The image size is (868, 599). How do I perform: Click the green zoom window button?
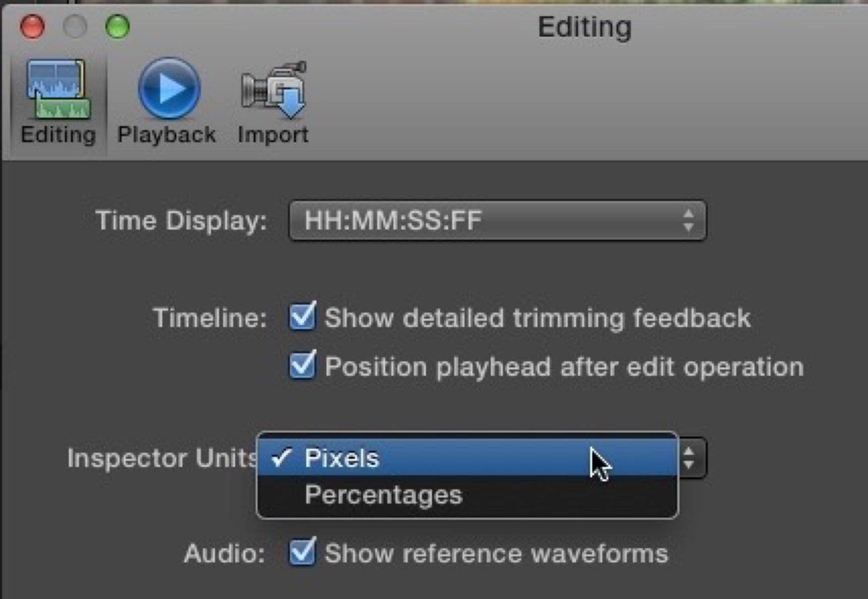pyautogui.click(x=118, y=26)
